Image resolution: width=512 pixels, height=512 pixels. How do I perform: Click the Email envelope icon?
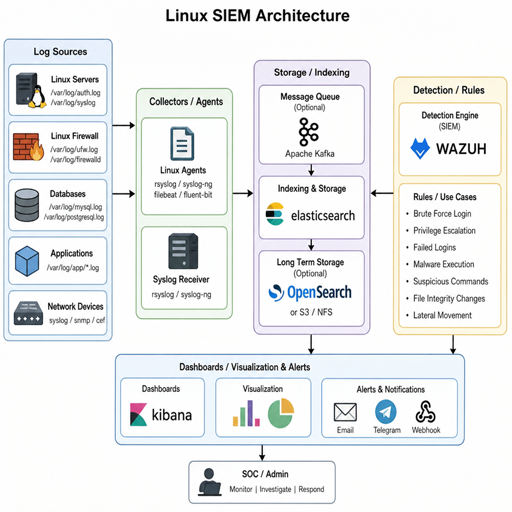[345, 412]
